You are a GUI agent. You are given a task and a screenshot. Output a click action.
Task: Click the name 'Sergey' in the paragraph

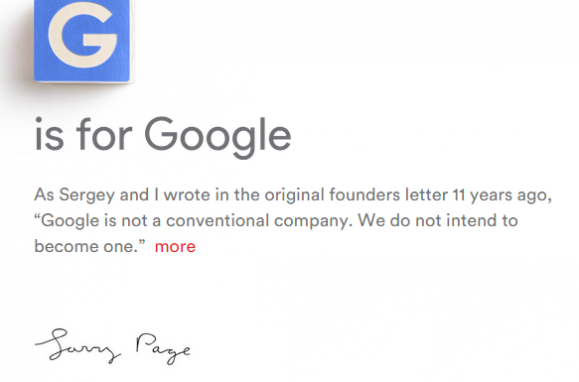pyautogui.click(x=87, y=195)
